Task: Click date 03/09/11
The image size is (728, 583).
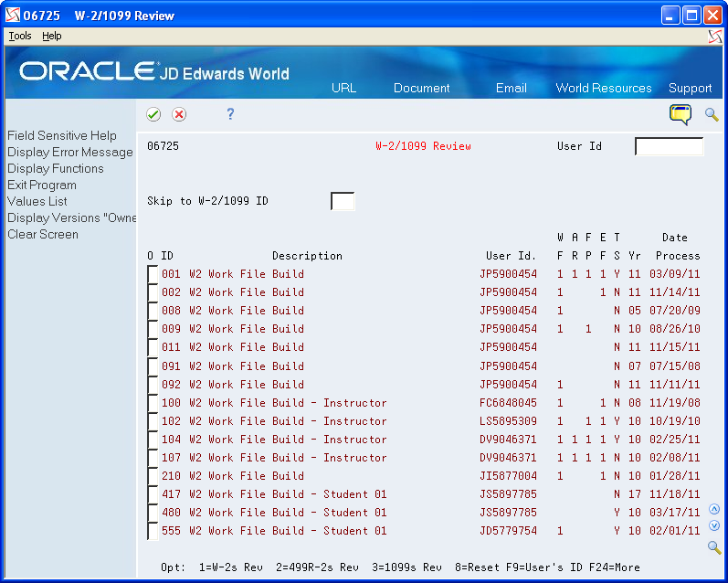Action: coord(675,274)
